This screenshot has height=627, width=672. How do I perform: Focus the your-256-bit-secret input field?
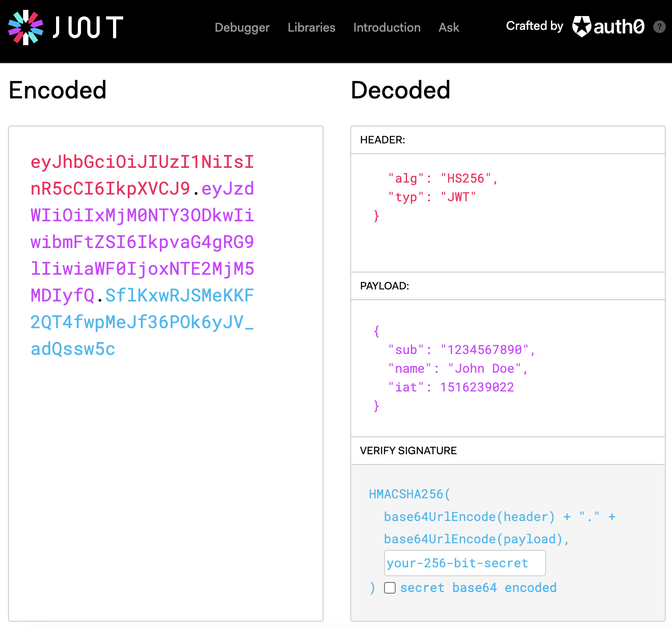[465, 563]
